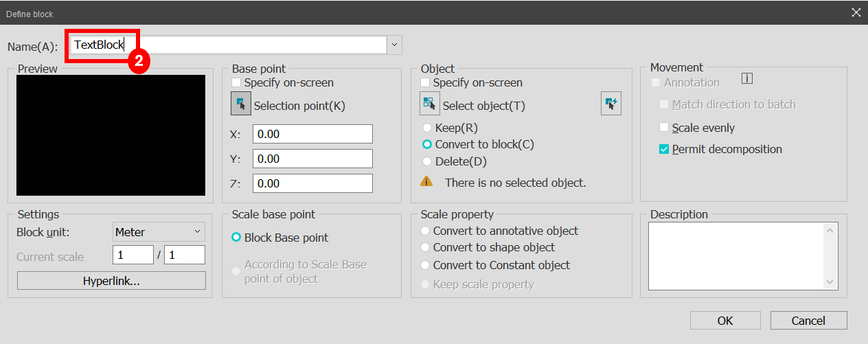Open the quick select objects icon
Screen dimensions: 868x344
[x=611, y=104]
